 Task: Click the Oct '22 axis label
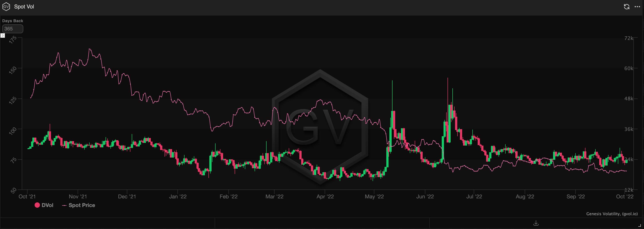tap(625, 196)
